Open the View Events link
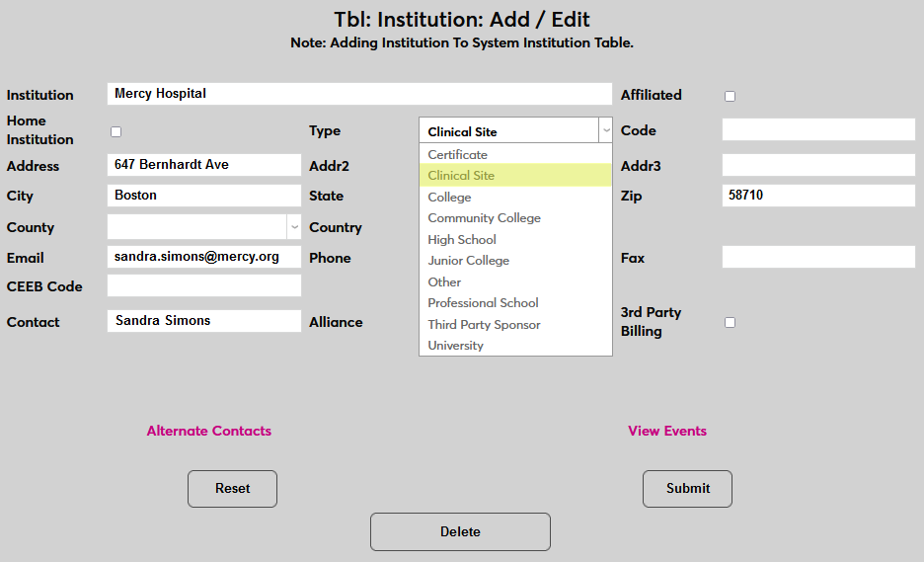The width and height of the screenshot is (924, 562). tap(667, 431)
